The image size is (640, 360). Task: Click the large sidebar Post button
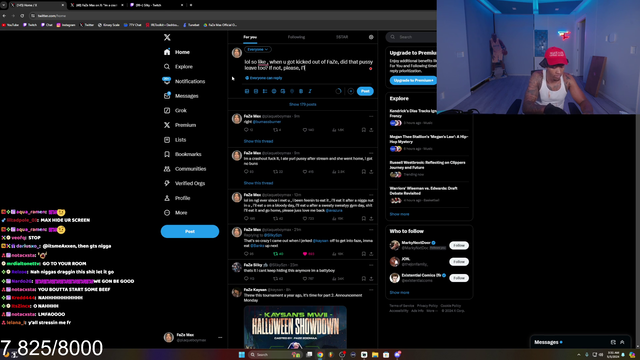click(x=190, y=231)
